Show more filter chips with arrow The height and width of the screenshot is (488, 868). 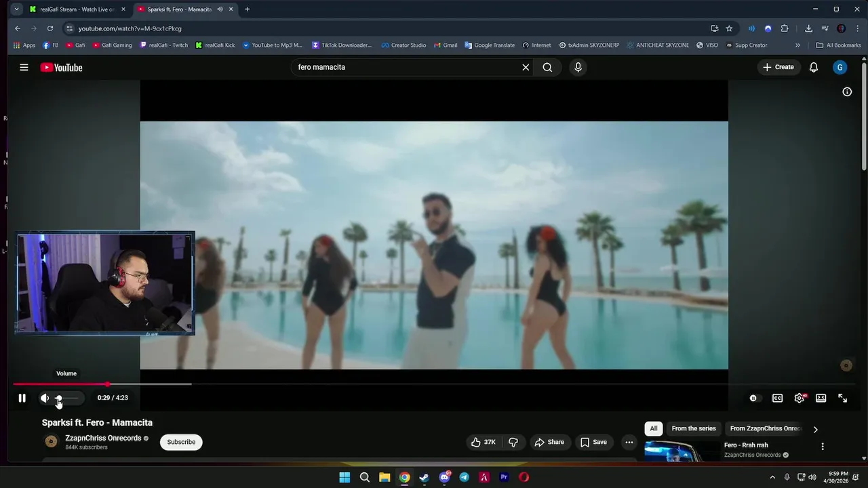click(815, 429)
